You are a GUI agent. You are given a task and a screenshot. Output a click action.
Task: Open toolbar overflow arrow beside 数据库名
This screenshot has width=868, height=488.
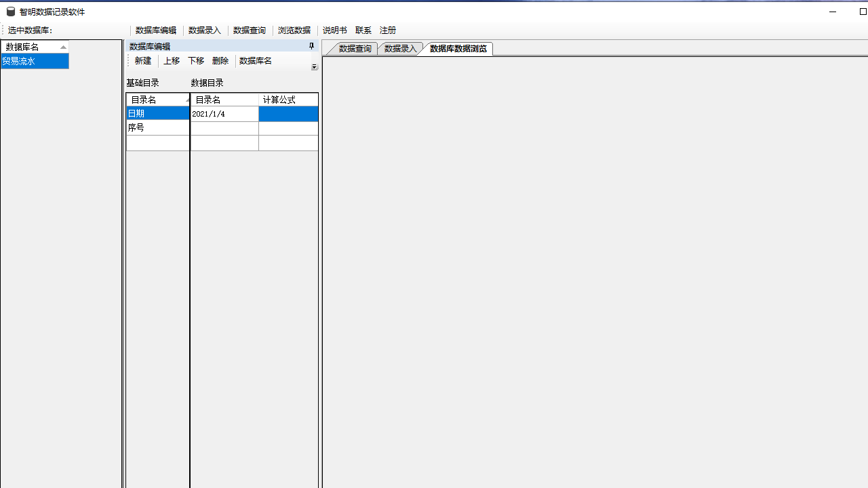[x=315, y=66]
